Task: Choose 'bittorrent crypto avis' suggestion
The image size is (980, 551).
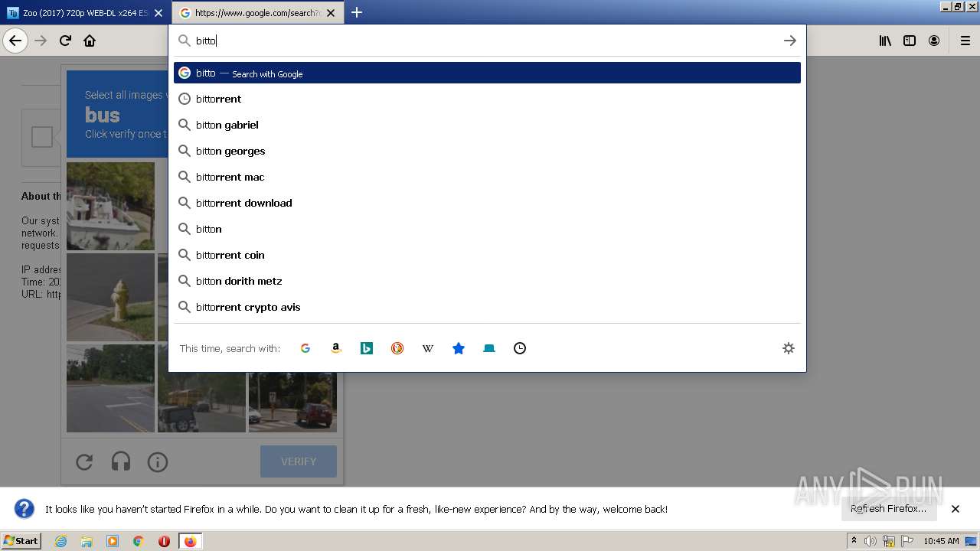Action: click(487, 307)
